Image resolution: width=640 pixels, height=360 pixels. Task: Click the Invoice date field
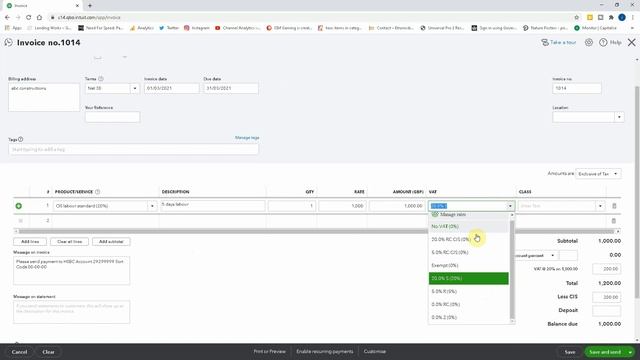[x=171, y=88]
